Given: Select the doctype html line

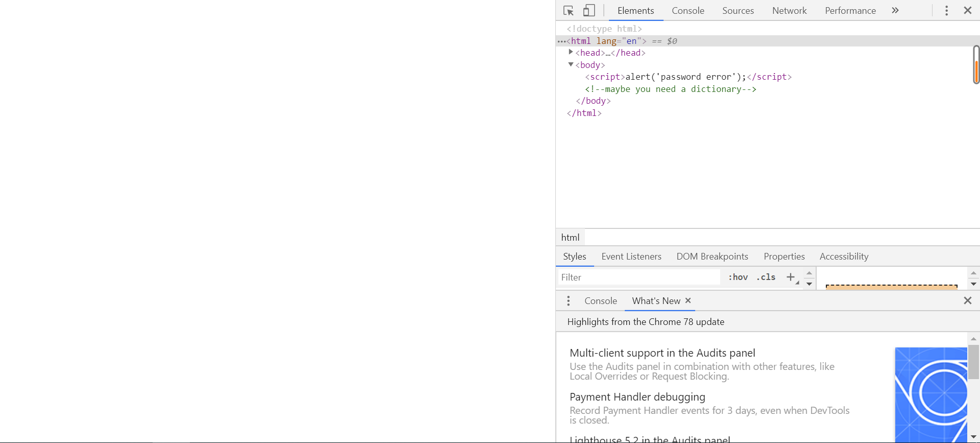Looking at the screenshot, I should click(604, 29).
